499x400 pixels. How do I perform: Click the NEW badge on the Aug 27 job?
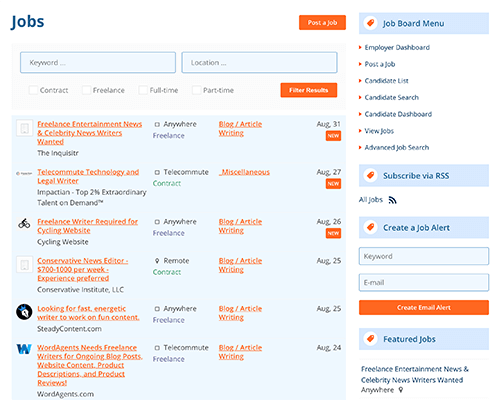[x=333, y=184]
